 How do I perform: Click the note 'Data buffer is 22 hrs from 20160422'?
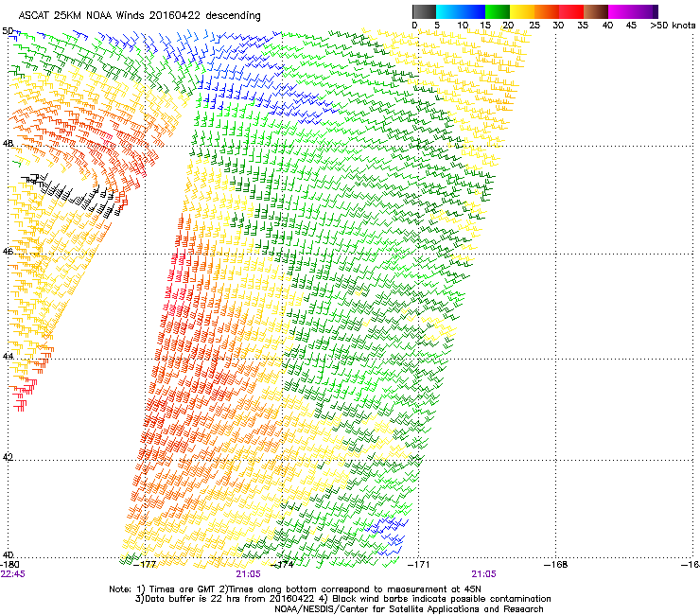229,599
